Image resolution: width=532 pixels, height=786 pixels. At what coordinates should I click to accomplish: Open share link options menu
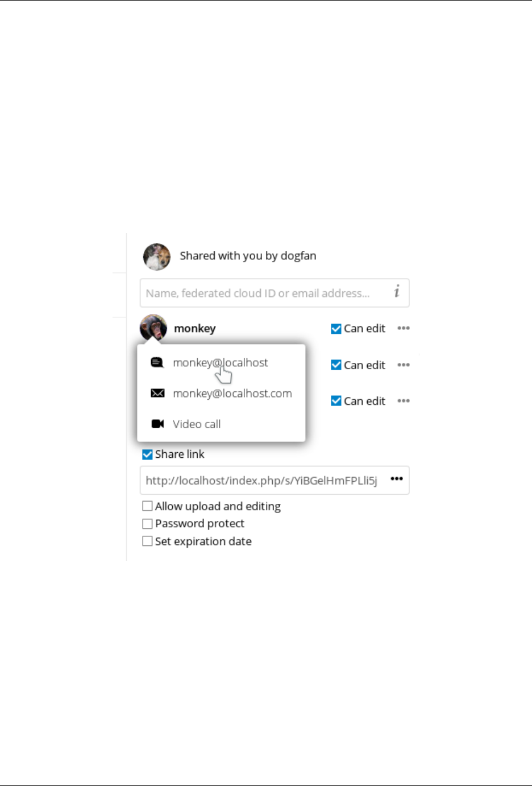[397, 479]
